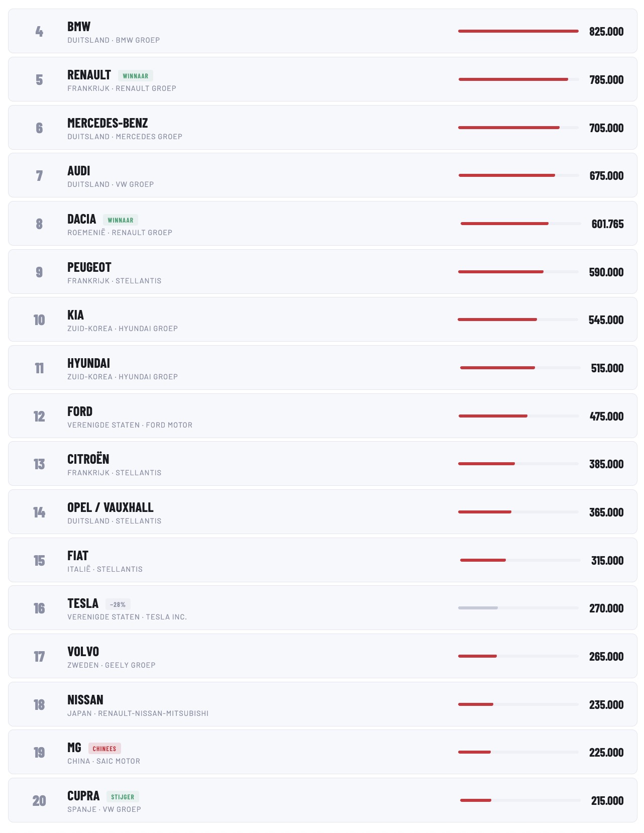644x833 pixels.
Task: Click the Kia sales figure 545.000
Action: pos(606,320)
